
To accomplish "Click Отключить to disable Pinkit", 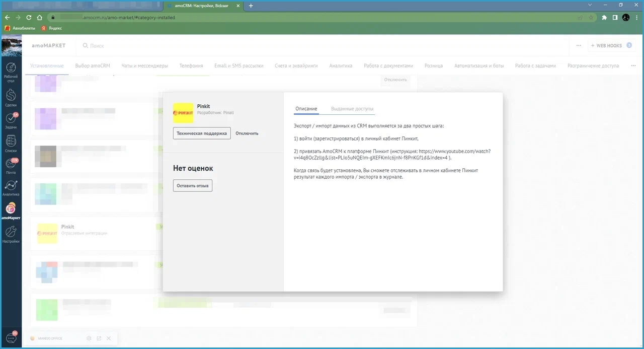I will pos(247,133).
